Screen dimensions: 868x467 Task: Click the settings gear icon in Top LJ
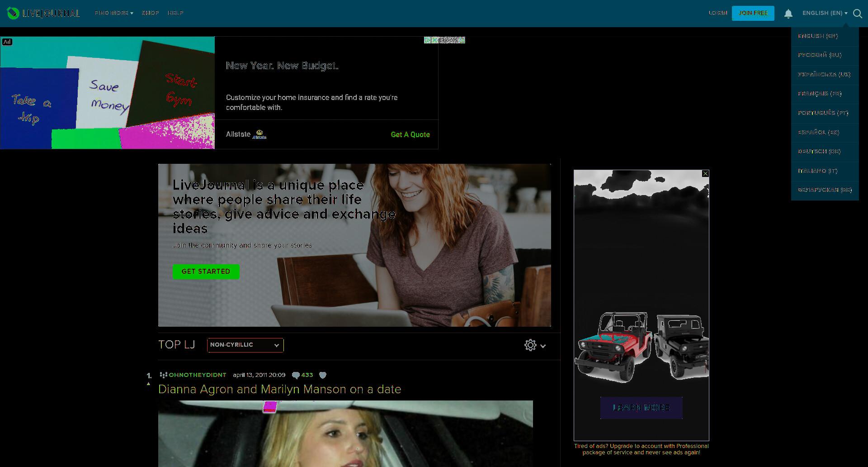tap(530, 345)
